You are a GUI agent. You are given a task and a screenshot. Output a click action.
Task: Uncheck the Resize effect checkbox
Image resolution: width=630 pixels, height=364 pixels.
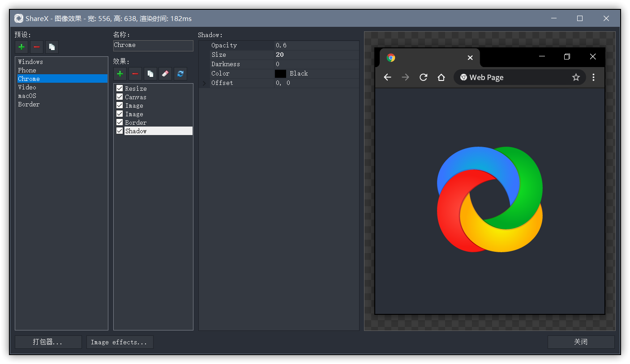[120, 89]
